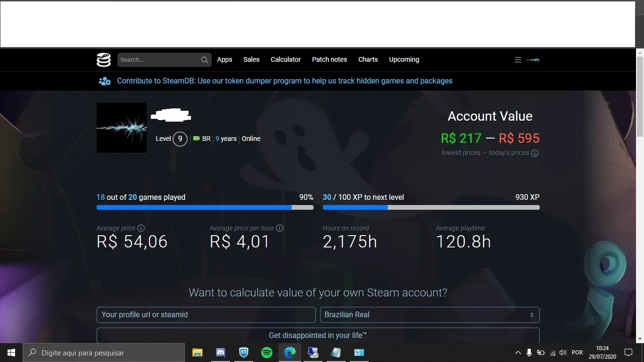The width and height of the screenshot is (644, 362).
Task: Open Discord from the taskbar
Action: pyautogui.click(x=220, y=353)
